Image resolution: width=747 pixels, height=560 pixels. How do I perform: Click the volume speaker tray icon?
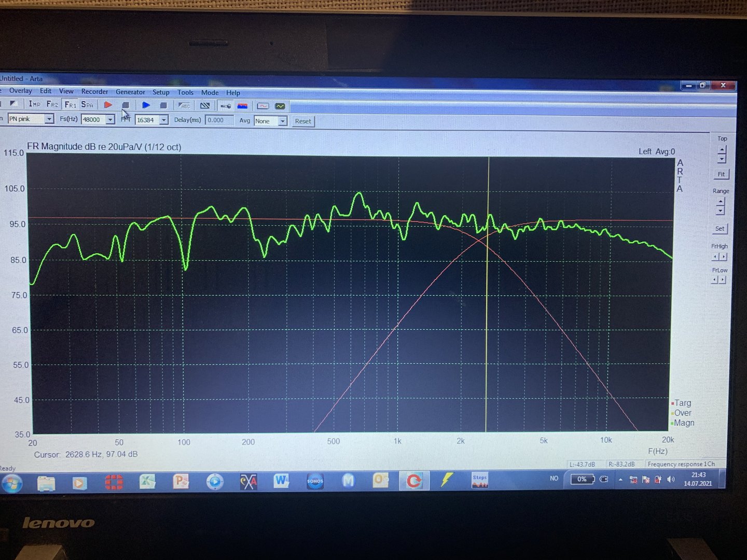coord(671,479)
